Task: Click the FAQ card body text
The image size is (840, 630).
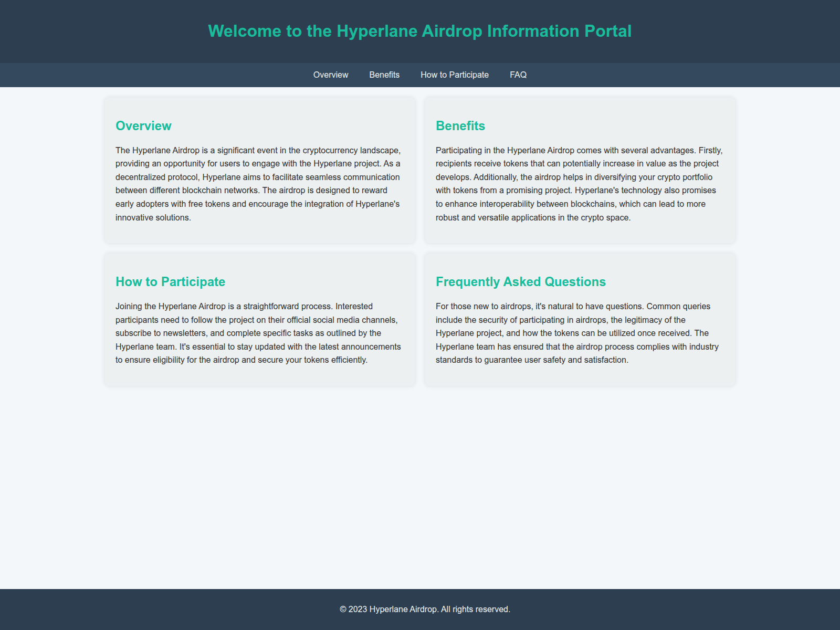Action: [x=577, y=332]
